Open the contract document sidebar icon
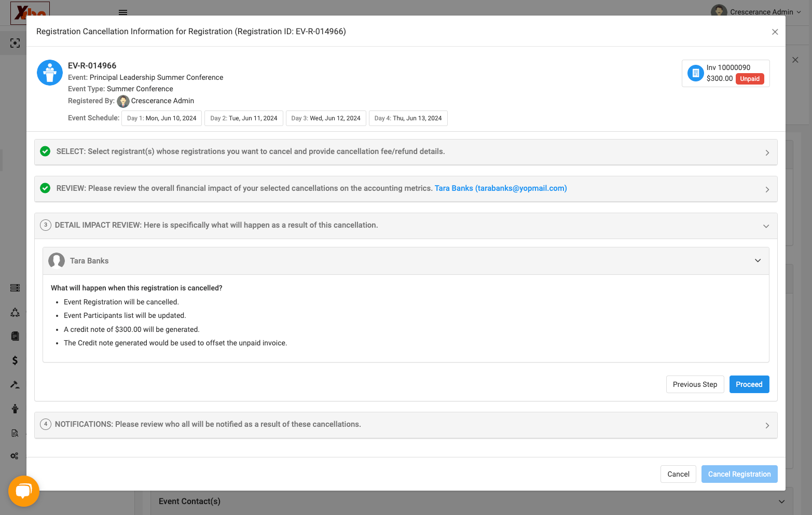The width and height of the screenshot is (812, 515). coord(15,433)
